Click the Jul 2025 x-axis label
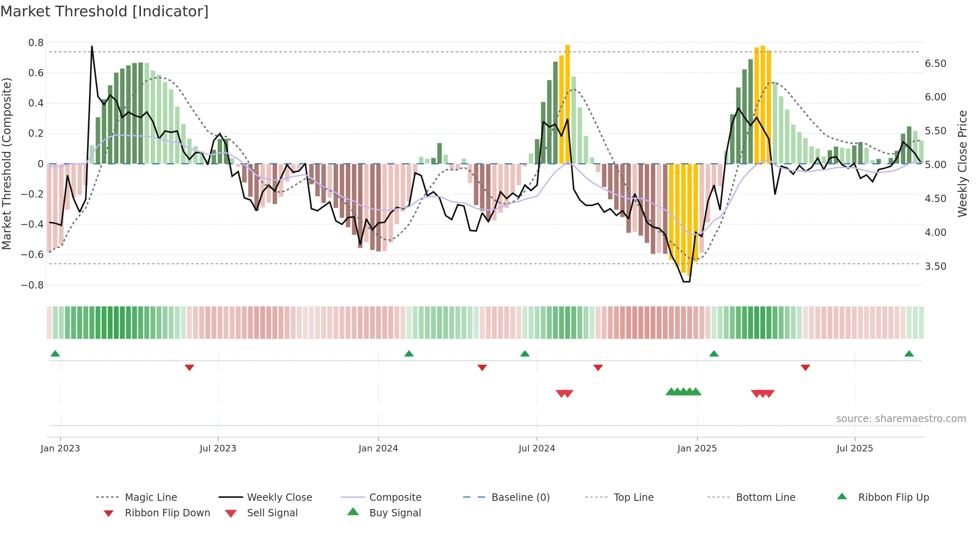The height and width of the screenshot is (551, 980). pos(855,448)
